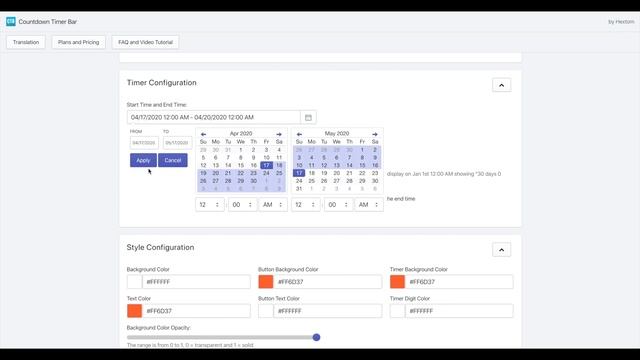640x360 pixels.
Task: Open the calendar icon beside date range field
Action: (308, 118)
